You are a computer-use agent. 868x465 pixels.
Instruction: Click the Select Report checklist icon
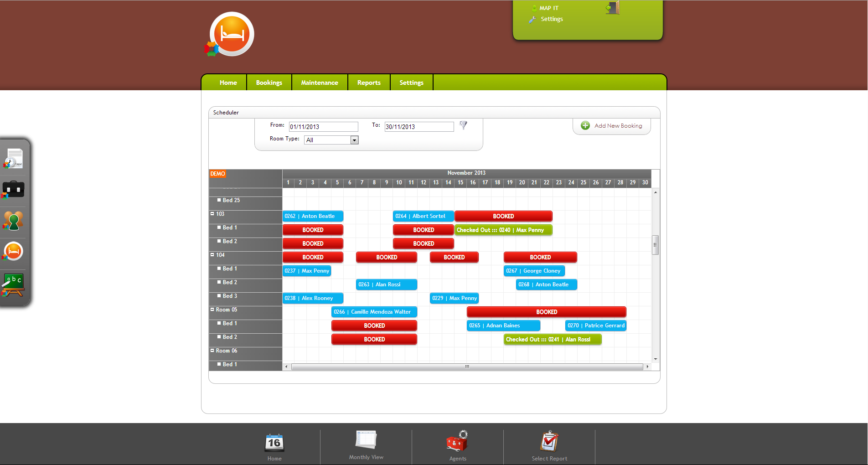(x=549, y=441)
